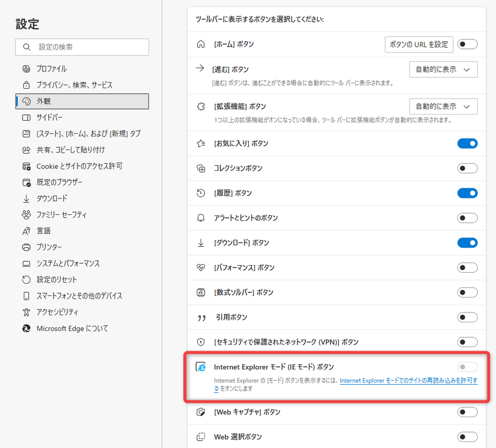The width and height of the screenshot is (496, 448).
Task: Turn off the [履歴] ボタン toggle
Action: 467,193
